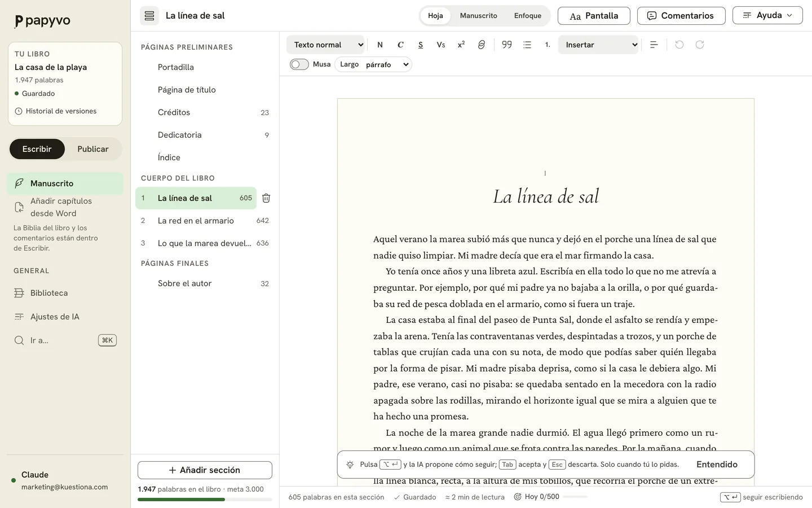Redo the last edit

pyautogui.click(x=700, y=45)
